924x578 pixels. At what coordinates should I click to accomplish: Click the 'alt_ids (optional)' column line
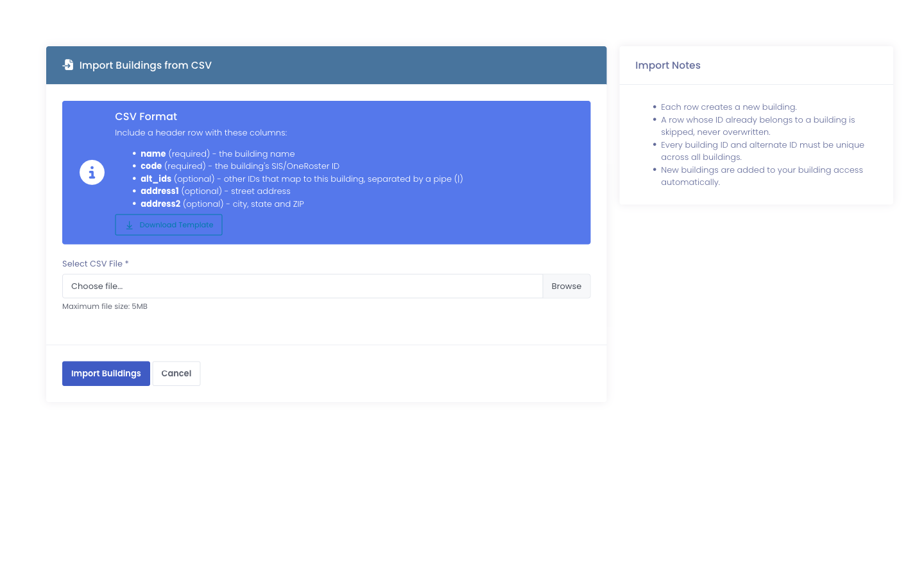(302, 179)
